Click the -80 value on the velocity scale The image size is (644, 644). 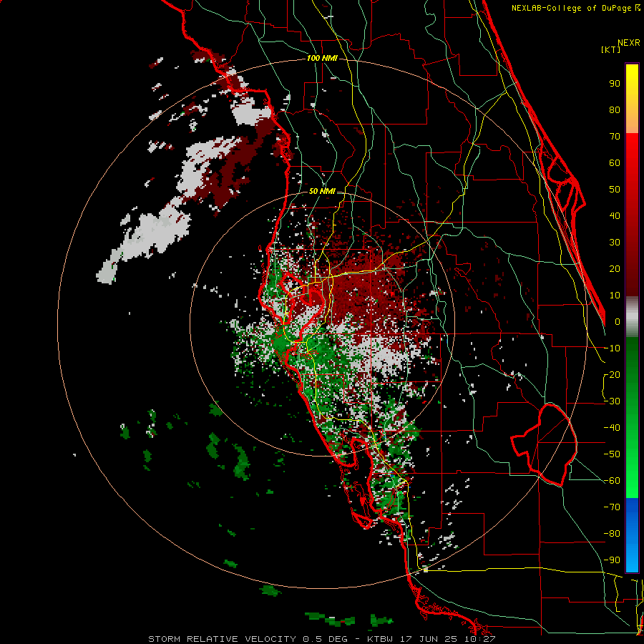coord(612,534)
